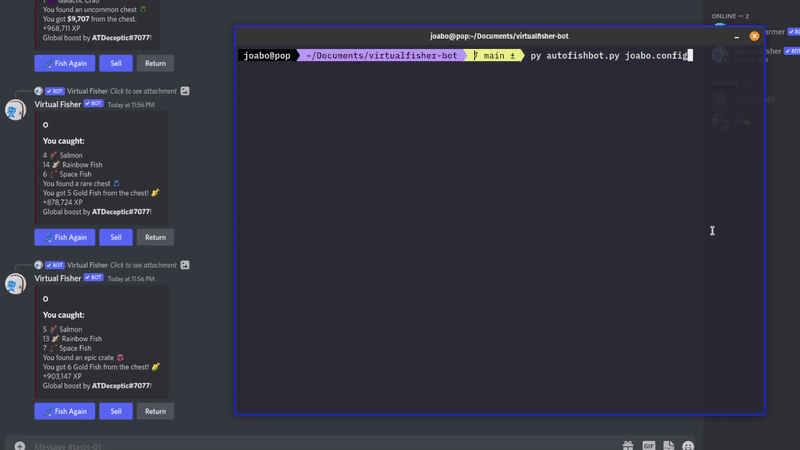Screen dimensions: 800x450
Task: Click Fish Again under the +878,724 XP message
Action: tap(65, 237)
